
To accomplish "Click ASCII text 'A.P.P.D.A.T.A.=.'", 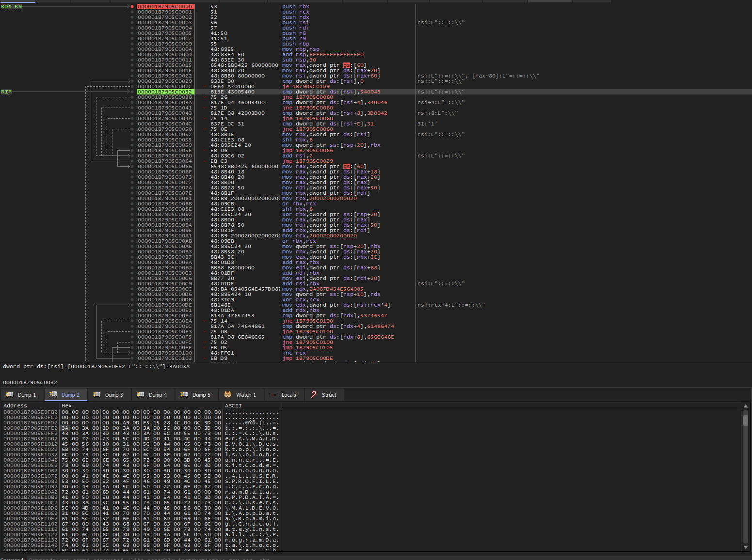I will pyautogui.click(x=252, y=497).
